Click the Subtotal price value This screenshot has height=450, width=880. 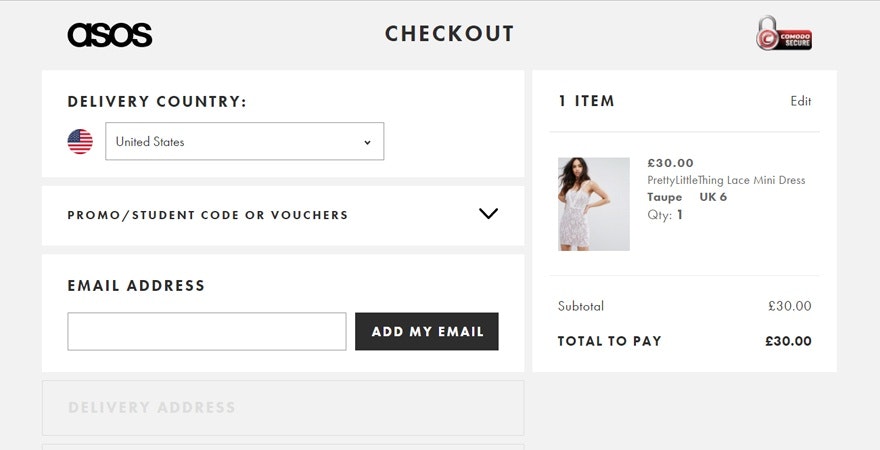(x=789, y=306)
